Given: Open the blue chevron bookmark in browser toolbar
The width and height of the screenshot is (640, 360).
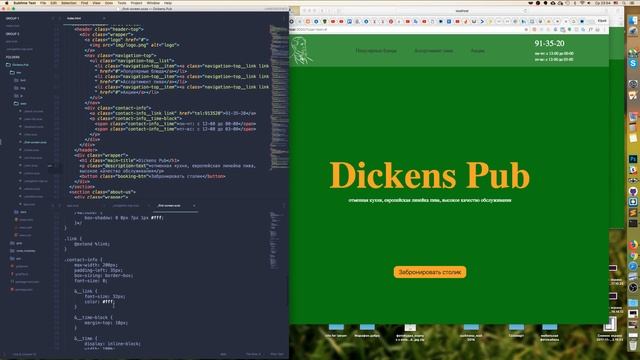Looking at the screenshot, I should point(482,21).
